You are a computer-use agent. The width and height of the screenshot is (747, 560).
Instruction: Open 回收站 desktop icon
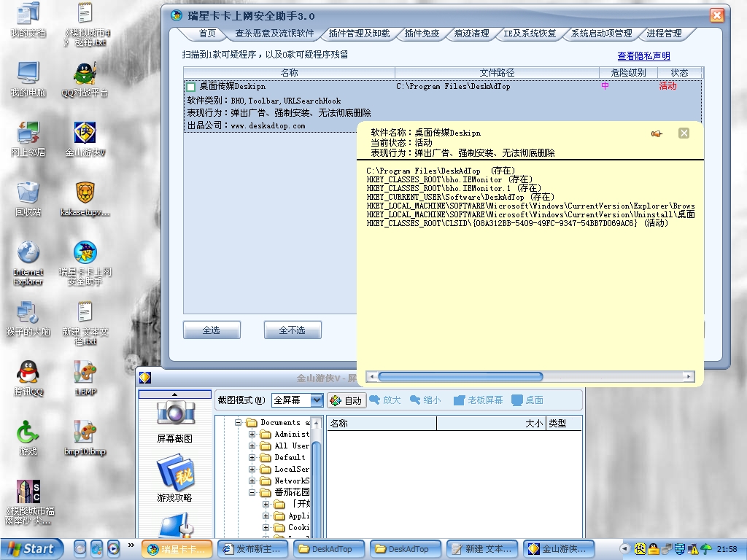click(28, 199)
